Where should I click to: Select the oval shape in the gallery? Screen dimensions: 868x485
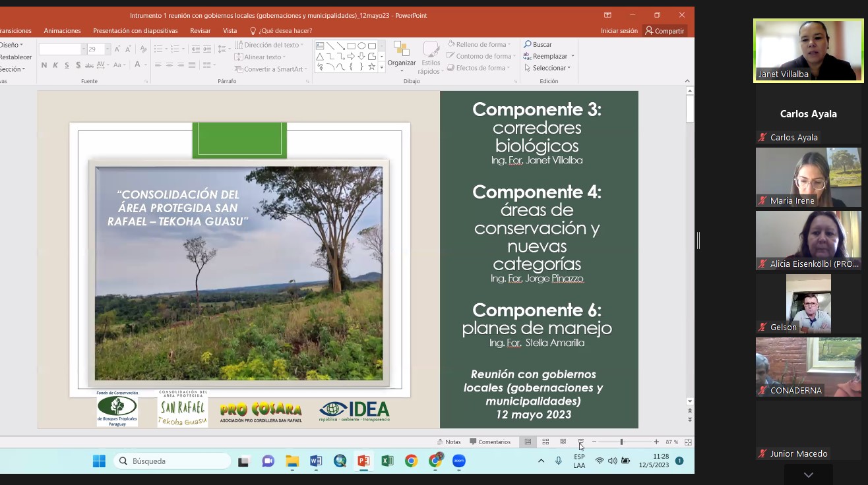(x=361, y=45)
